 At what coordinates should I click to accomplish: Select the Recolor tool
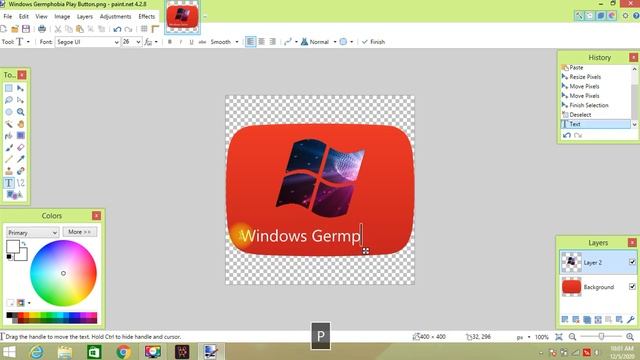(20, 171)
